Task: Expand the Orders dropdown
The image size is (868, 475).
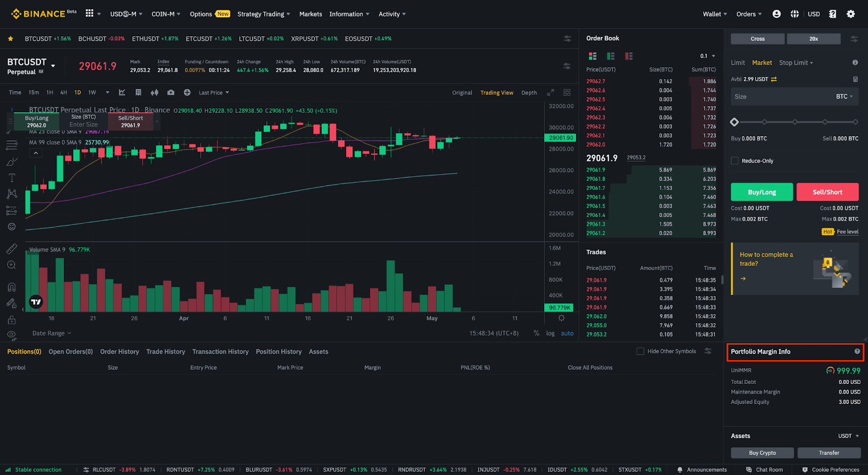Action: tap(749, 14)
